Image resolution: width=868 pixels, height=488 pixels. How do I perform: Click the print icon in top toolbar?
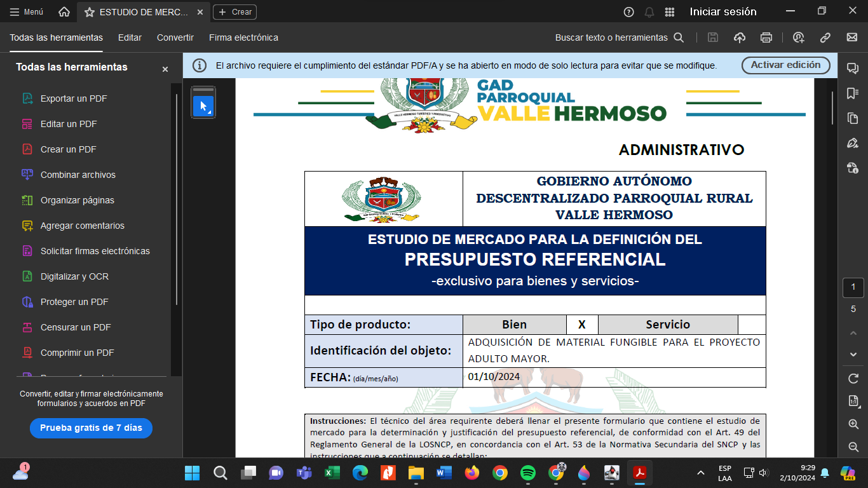coord(766,37)
